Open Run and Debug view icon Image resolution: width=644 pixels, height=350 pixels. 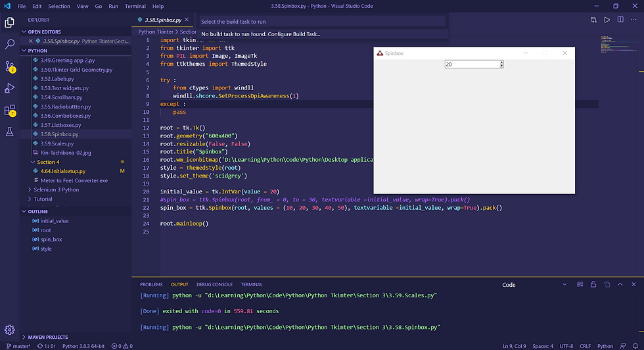coord(9,88)
